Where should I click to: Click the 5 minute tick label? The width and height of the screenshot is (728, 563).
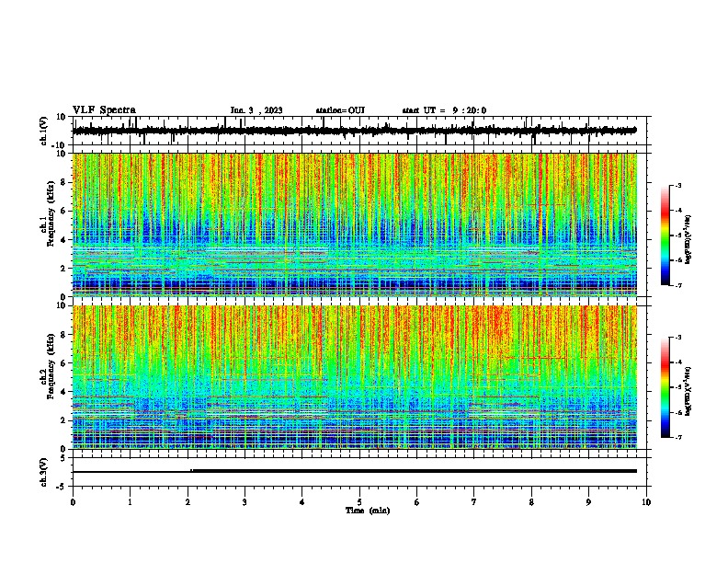[x=359, y=502]
